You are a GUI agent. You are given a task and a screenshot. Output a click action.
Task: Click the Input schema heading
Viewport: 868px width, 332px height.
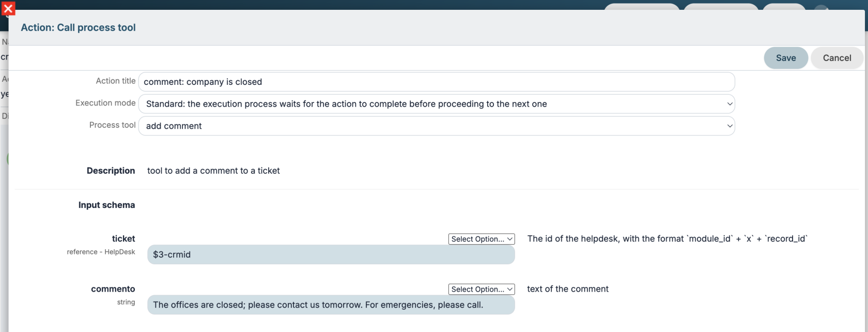coord(106,205)
